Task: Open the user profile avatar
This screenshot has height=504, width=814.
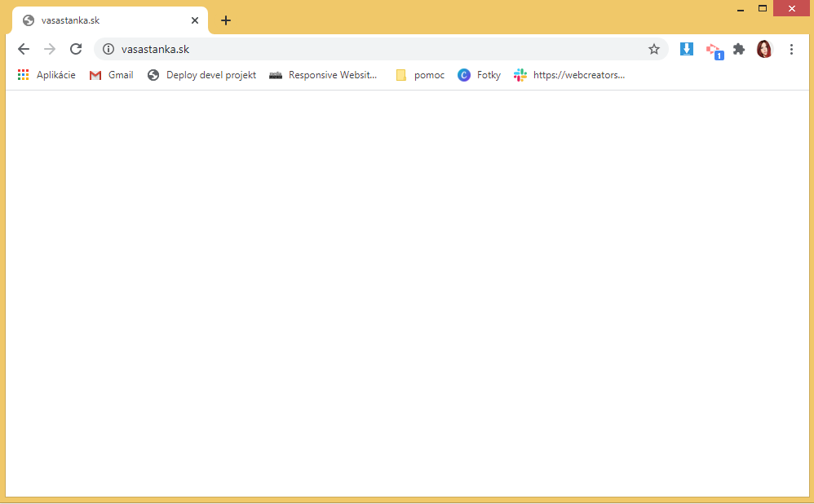Action: [764, 49]
